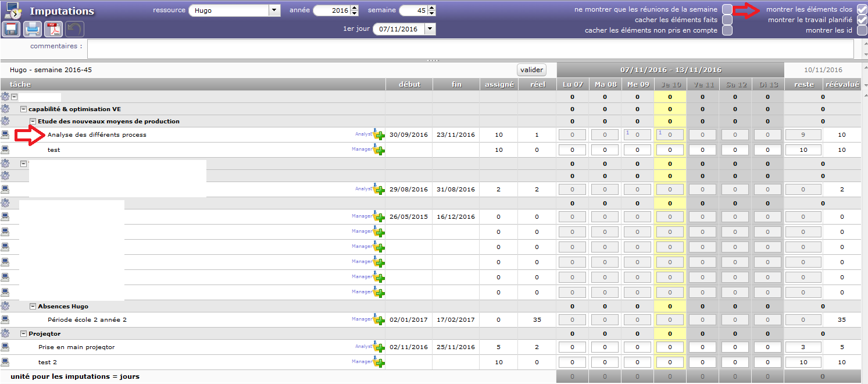Image resolution: width=868 pixels, height=384 pixels.
Task: Click the 'reste' field for 'test' row
Action: click(x=803, y=150)
